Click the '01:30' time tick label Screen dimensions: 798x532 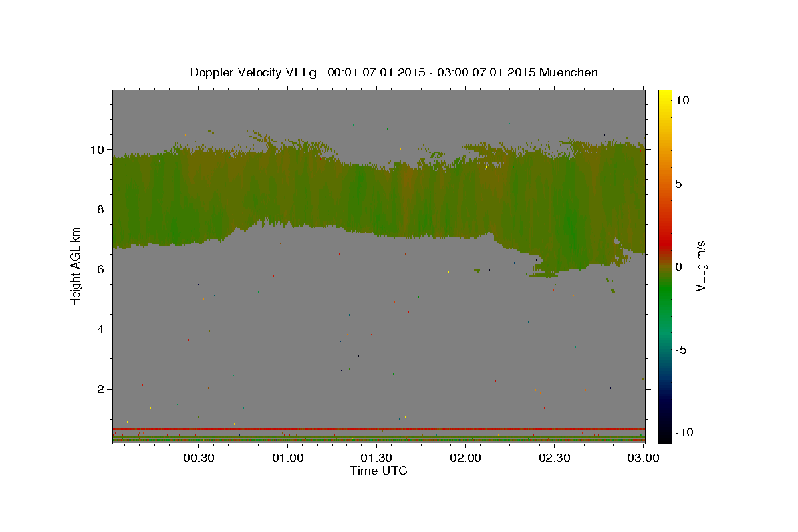click(x=376, y=458)
